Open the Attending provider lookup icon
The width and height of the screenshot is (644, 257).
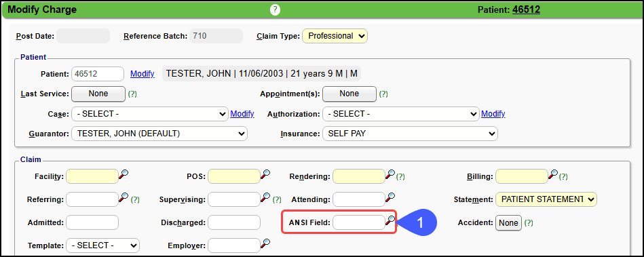pyautogui.click(x=390, y=197)
